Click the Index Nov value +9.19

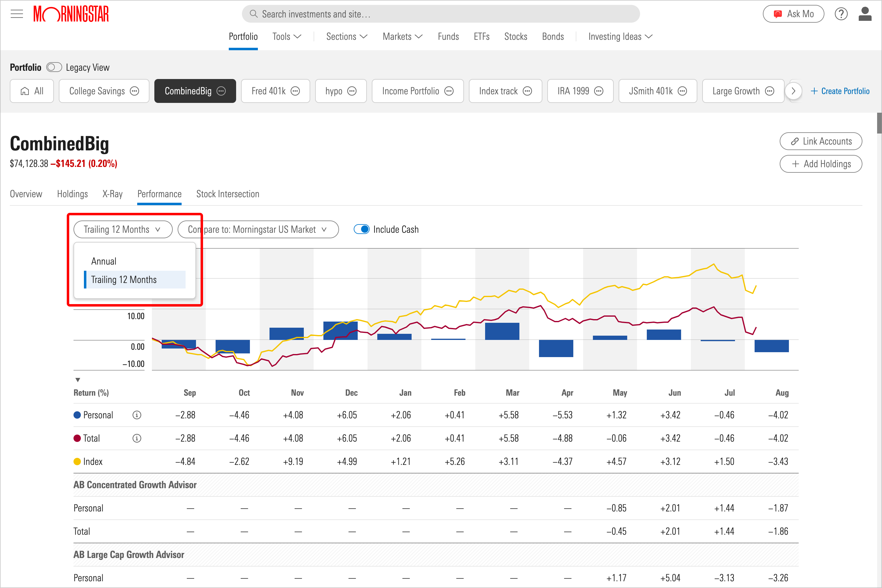click(x=293, y=462)
